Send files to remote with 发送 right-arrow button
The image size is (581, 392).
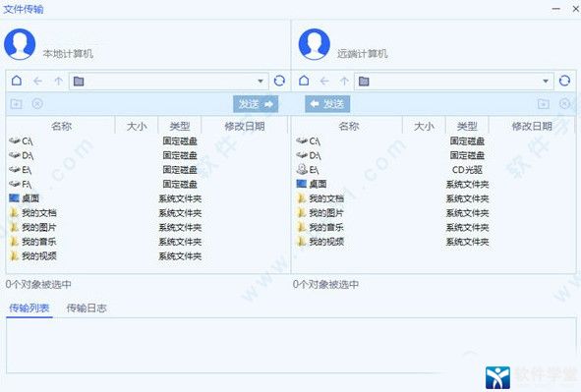coord(256,104)
